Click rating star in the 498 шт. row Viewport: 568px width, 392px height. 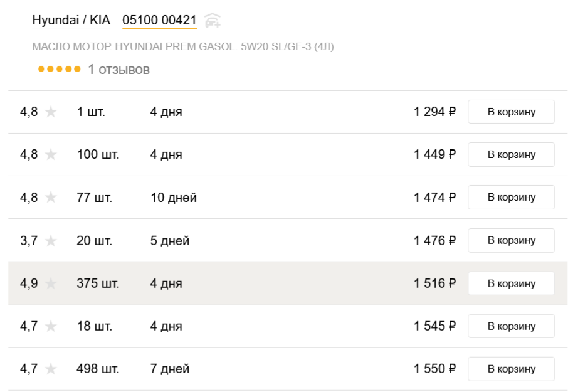[51, 368]
